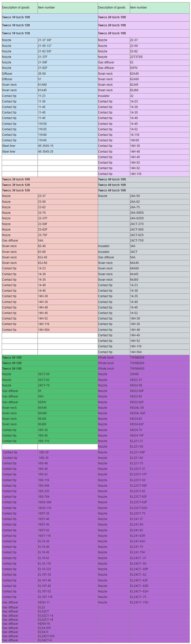Select Gas diffuser item 55SW
This screenshot has height=644, width=191.
pos(42,402)
